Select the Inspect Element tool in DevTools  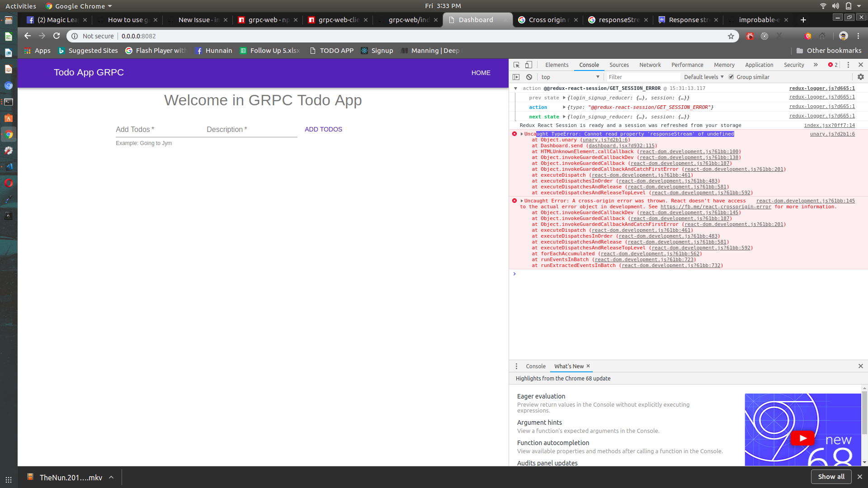pyautogui.click(x=516, y=65)
